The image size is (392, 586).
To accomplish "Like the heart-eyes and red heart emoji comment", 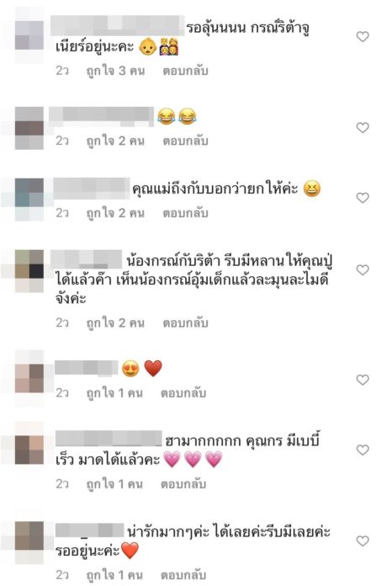I will coord(363,380).
